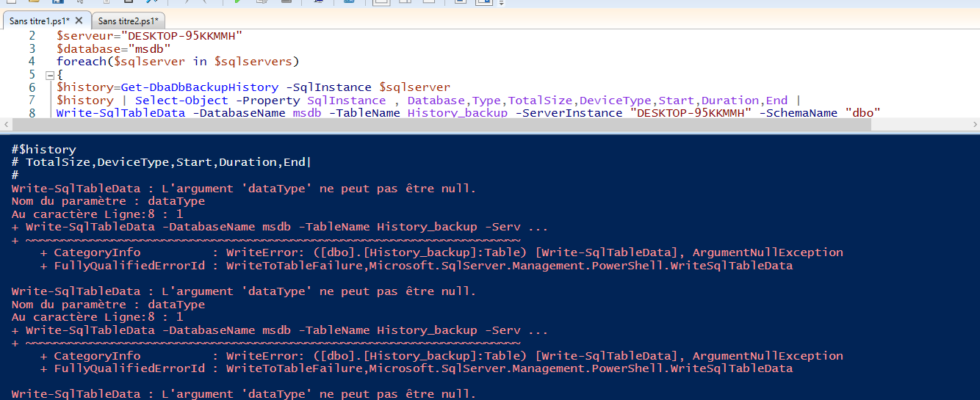Click the -SqlInstance parameter on line 6
Screen dimensions: 980x400
(x=328, y=87)
